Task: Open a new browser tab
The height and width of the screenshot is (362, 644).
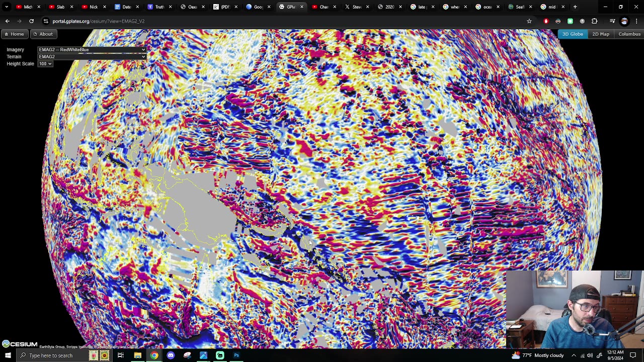Action: point(575,7)
